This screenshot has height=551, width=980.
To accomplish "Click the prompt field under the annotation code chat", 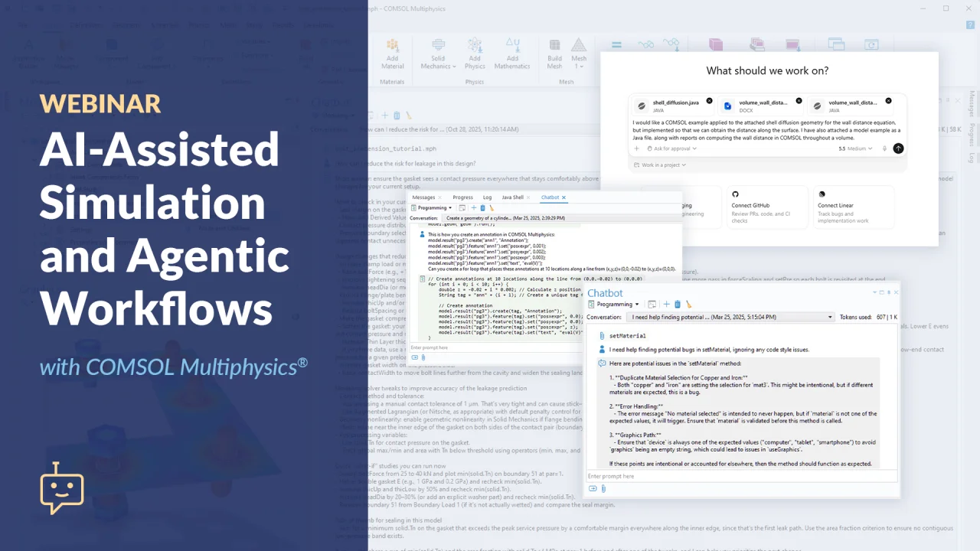I will click(x=497, y=347).
